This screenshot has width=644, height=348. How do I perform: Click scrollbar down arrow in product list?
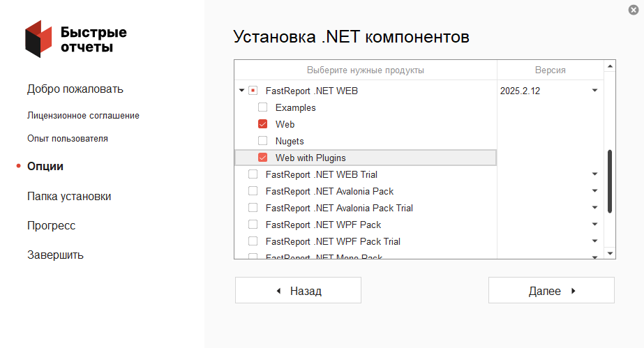(x=610, y=252)
